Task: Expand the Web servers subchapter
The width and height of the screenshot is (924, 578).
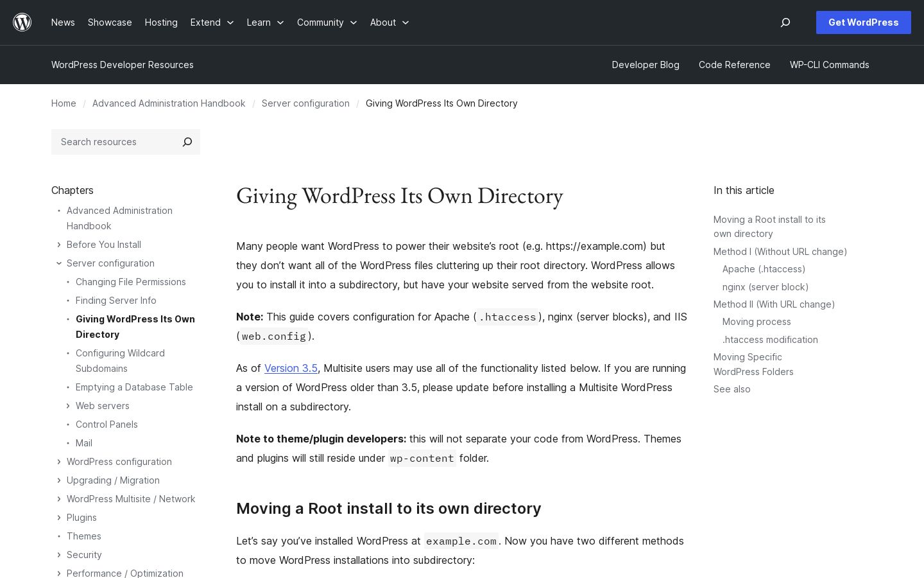Action: tap(68, 406)
